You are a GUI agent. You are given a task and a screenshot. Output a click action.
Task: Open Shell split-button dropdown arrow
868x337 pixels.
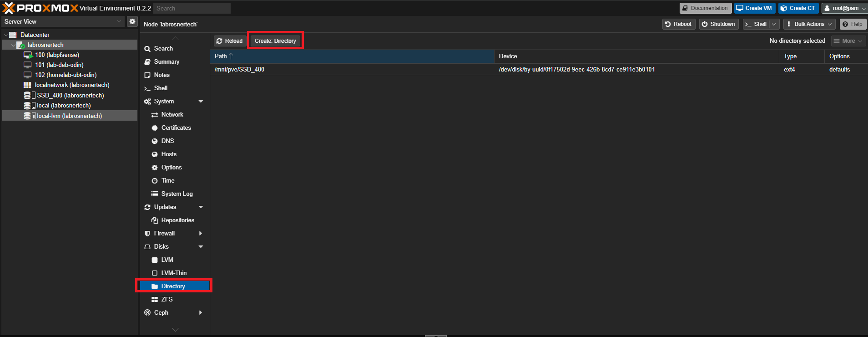pos(774,24)
